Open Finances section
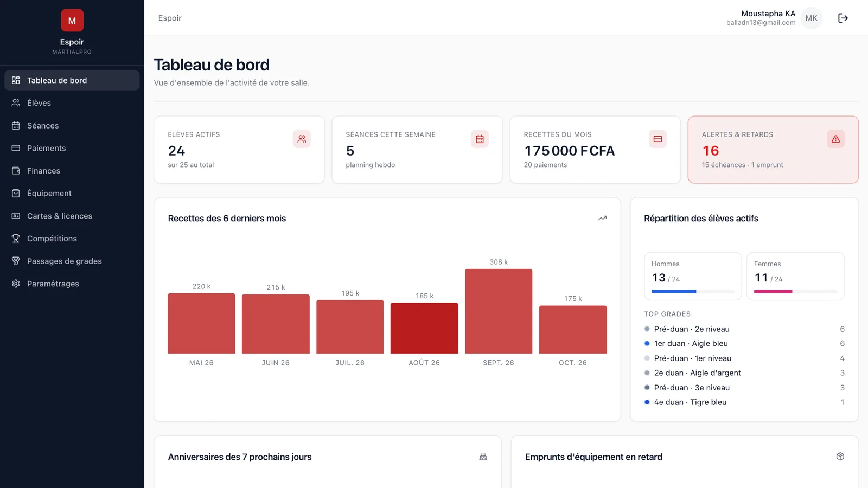This screenshot has width=868, height=488. click(72, 170)
